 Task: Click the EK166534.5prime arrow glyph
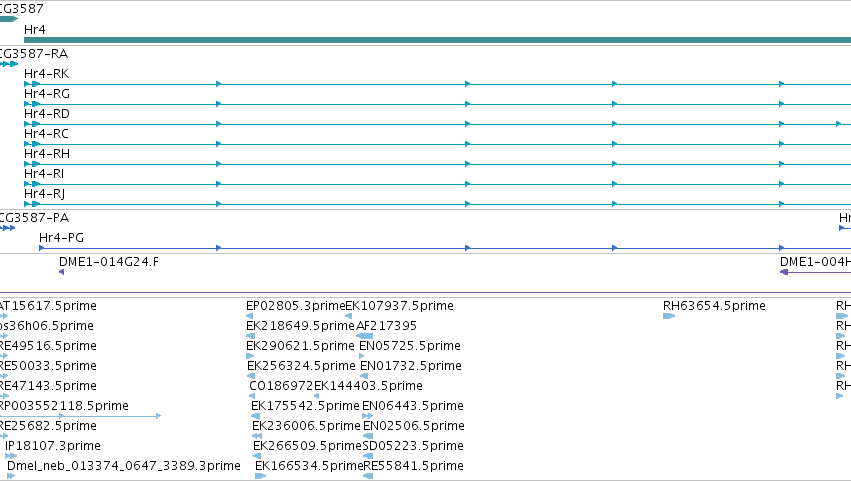pyautogui.click(x=261, y=476)
